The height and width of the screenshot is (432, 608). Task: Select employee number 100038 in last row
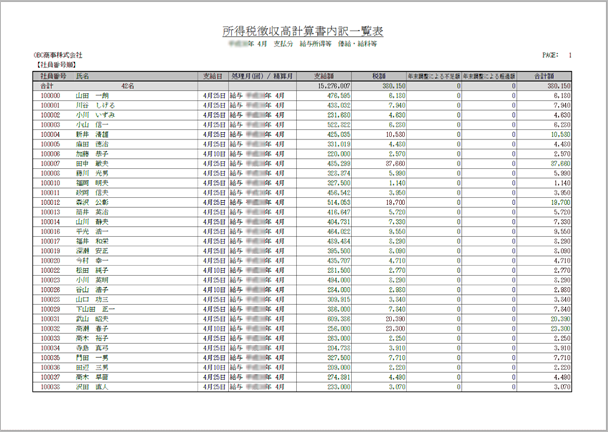tap(50, 387)
